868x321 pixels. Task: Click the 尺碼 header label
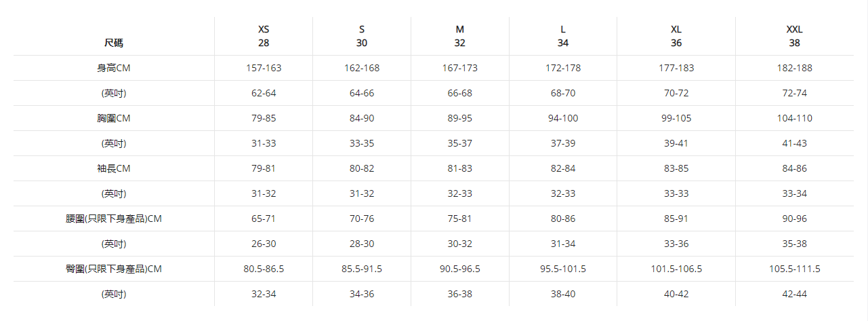114,43
